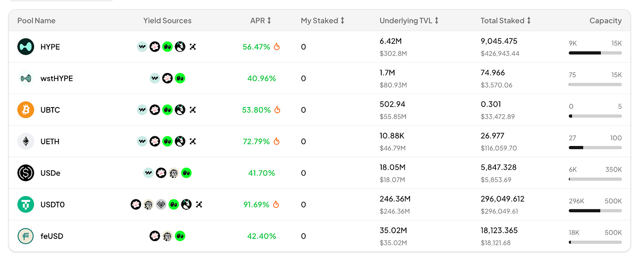Click the UETH Ethereum diamond icon
644x261 pixels.
26,142
